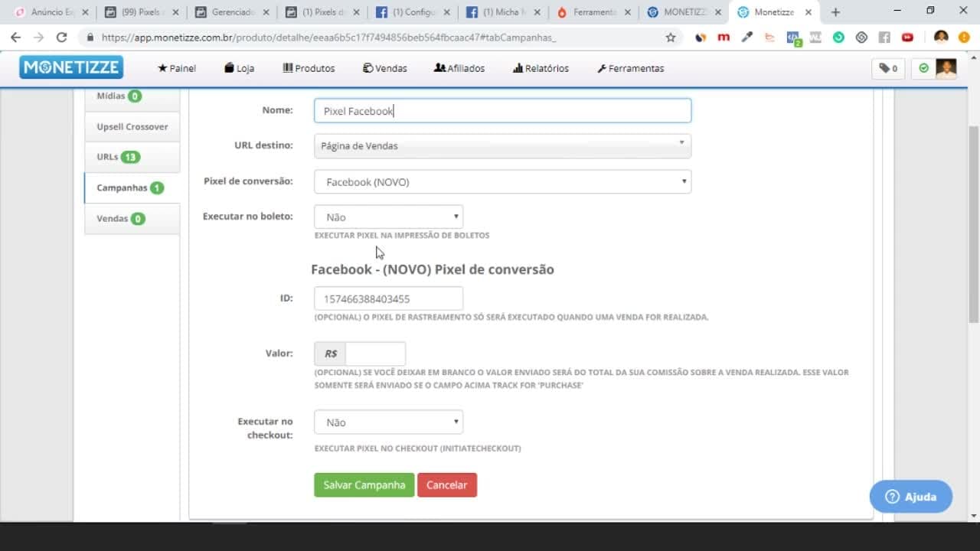Screen dimensions: 980x551
Task: Close the active Monetizze browser tab
Action: point(808,12)
